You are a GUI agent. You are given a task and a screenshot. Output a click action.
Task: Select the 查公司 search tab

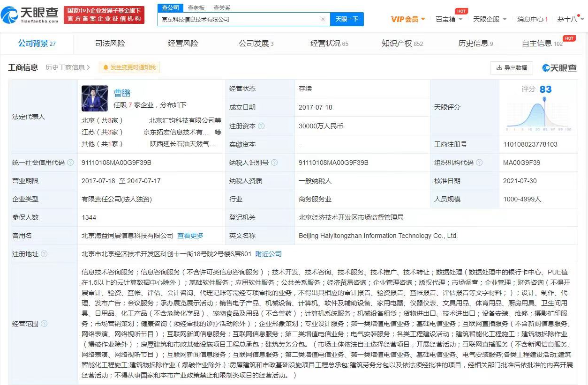(x=170, y=8)
